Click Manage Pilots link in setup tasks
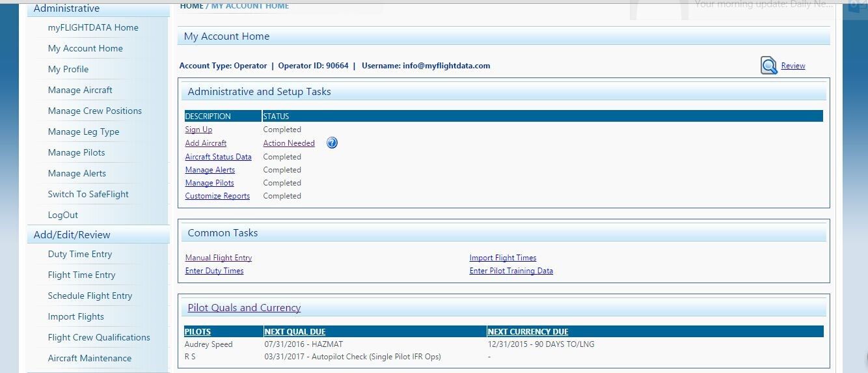Viewport: 868px width, 373px height. click(210, 183)
